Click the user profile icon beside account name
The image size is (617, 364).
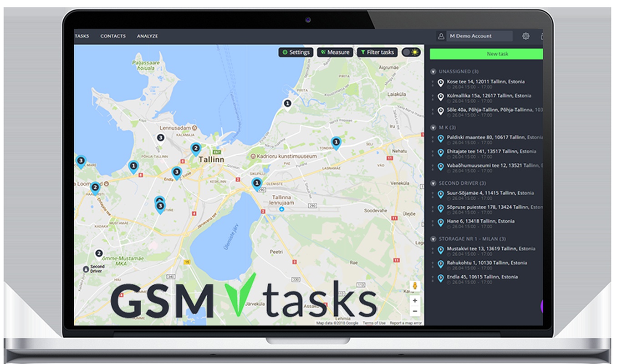point(440,36)
